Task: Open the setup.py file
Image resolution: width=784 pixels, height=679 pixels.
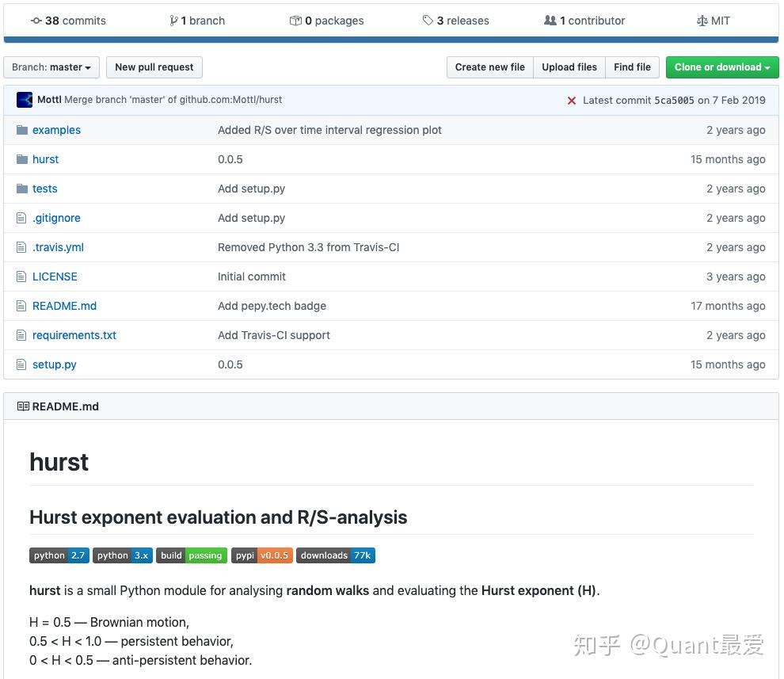Action: pyautogui.click(x=55, y=364)
